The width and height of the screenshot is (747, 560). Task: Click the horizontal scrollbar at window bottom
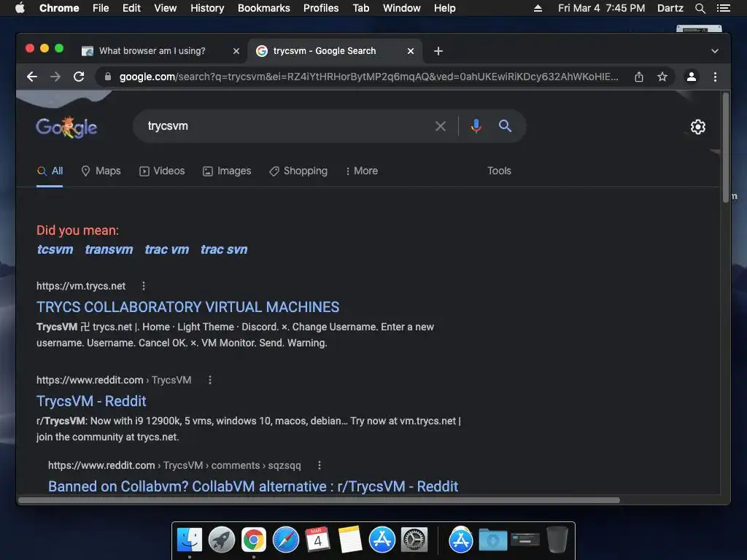(x=320, y=500)
